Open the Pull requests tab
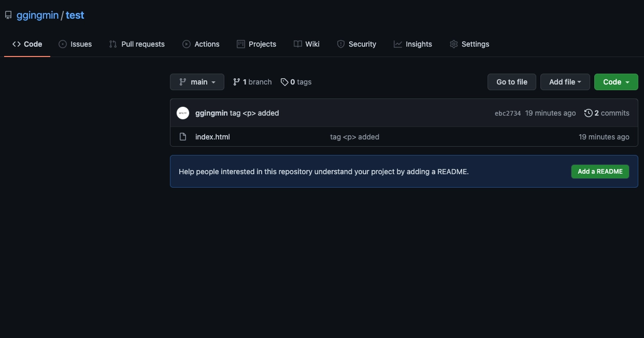 click(x=137, y=44)
